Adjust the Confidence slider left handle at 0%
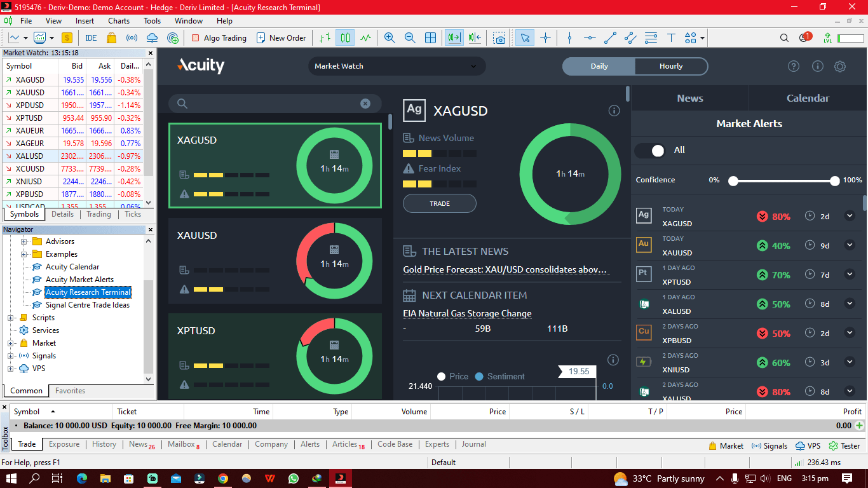The width and height of the screenshot is (868, 488). click(x=733, y=180)
